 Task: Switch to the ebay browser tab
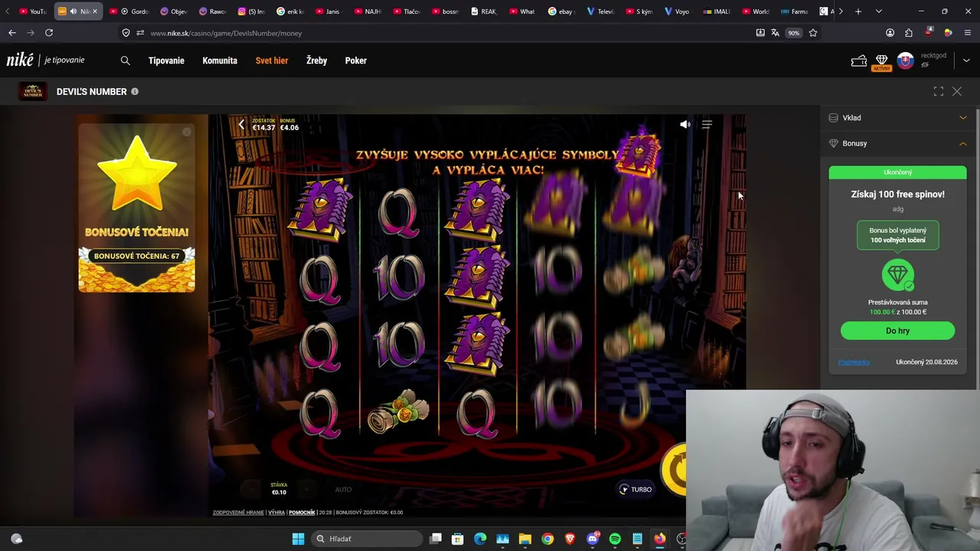click(x=561, y=11)
